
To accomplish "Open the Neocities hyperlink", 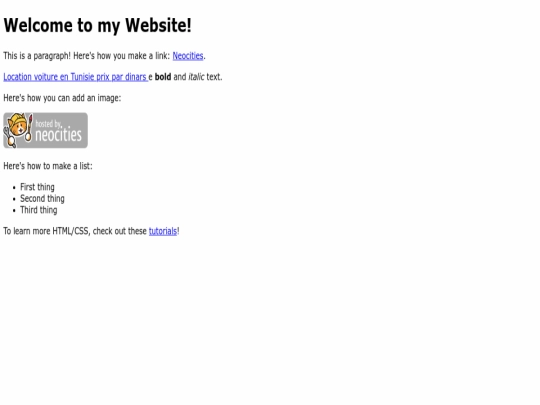I will coord(188,56).
